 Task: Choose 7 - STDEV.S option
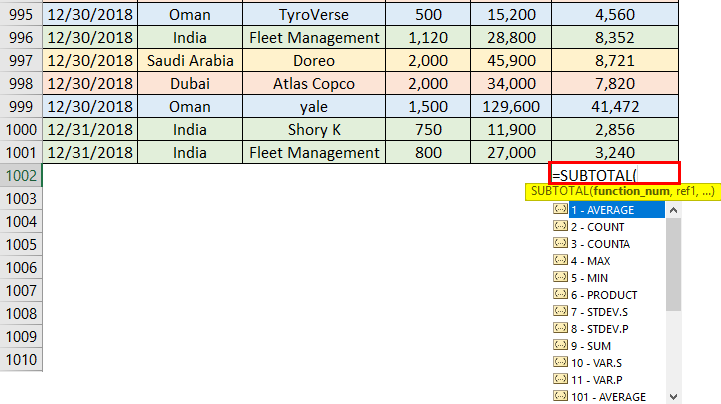click(x=603, y=312)
